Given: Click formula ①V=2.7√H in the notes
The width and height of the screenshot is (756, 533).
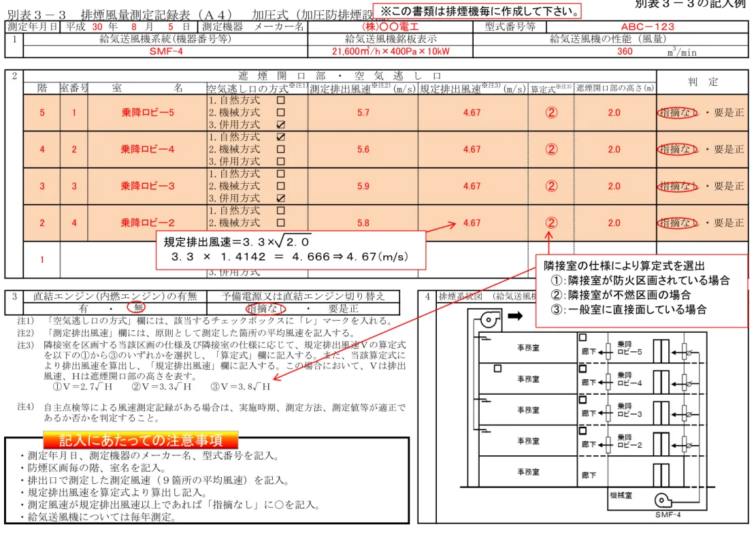Looking at the screenshot, I should point(82,387).
